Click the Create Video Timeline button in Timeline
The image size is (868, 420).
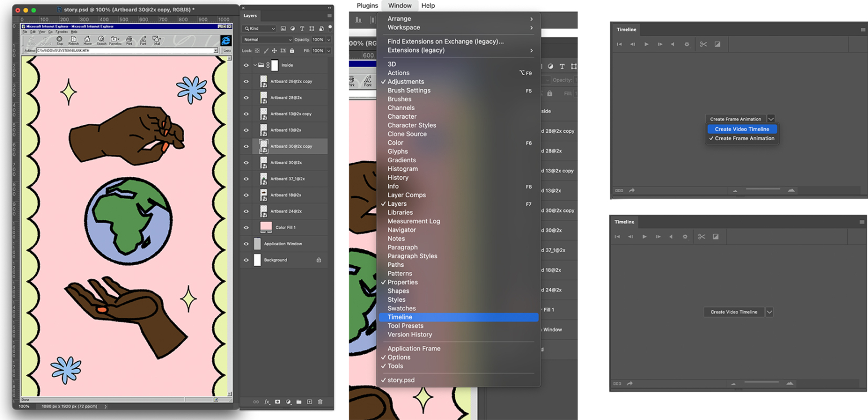733,311
